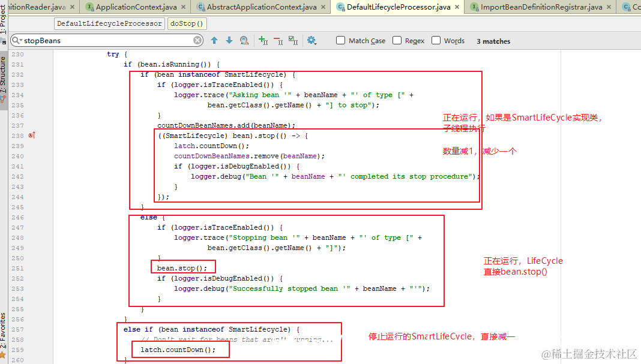Click latch.countDown() on line 259
This screenshot has height=364, width=641.
(178, 350)
